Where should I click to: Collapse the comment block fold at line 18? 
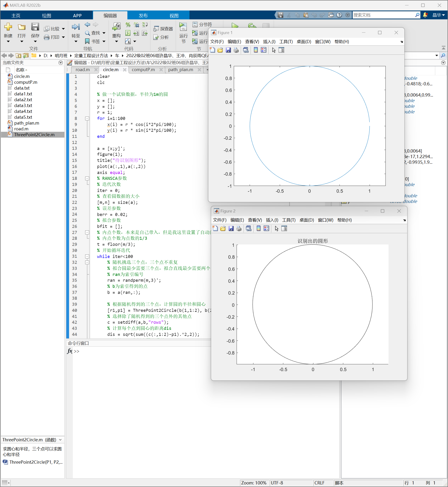87,178
